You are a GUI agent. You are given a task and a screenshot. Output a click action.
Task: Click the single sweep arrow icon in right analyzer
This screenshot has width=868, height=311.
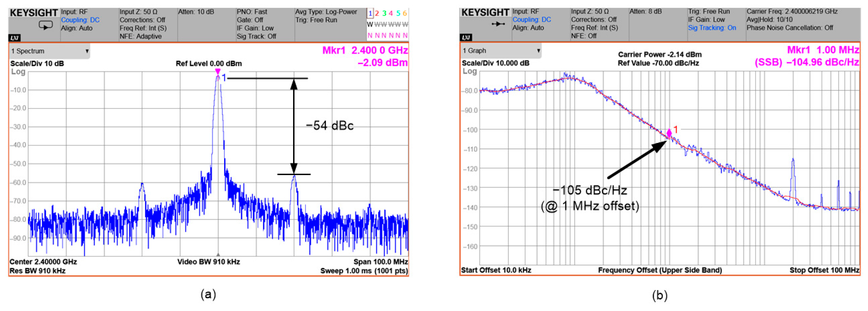(498, 24)
